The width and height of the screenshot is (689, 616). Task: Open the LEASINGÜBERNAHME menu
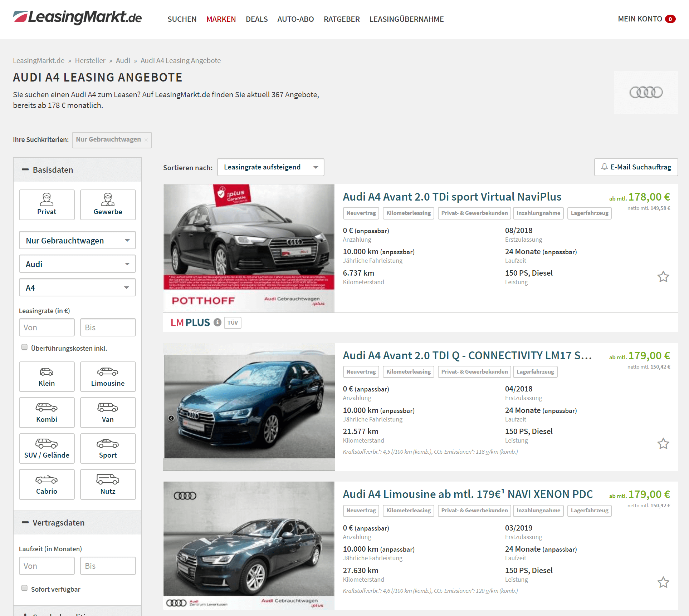point(406,19)
